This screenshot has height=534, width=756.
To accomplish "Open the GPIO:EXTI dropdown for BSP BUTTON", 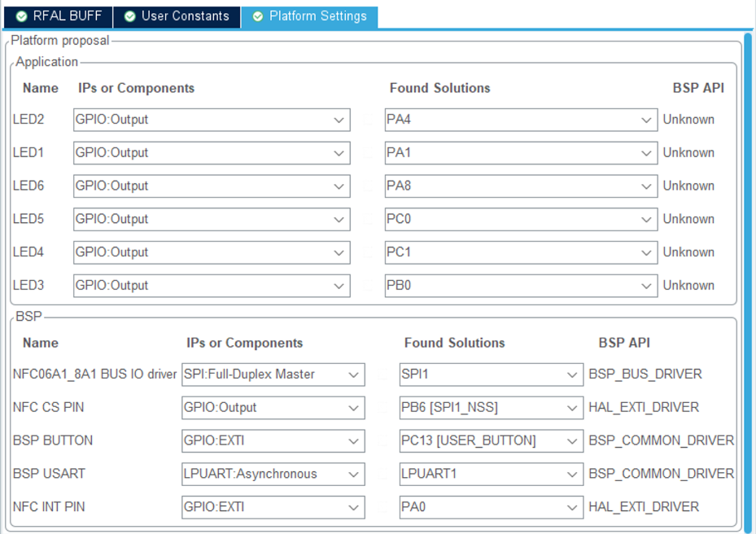I will point(355,440).
